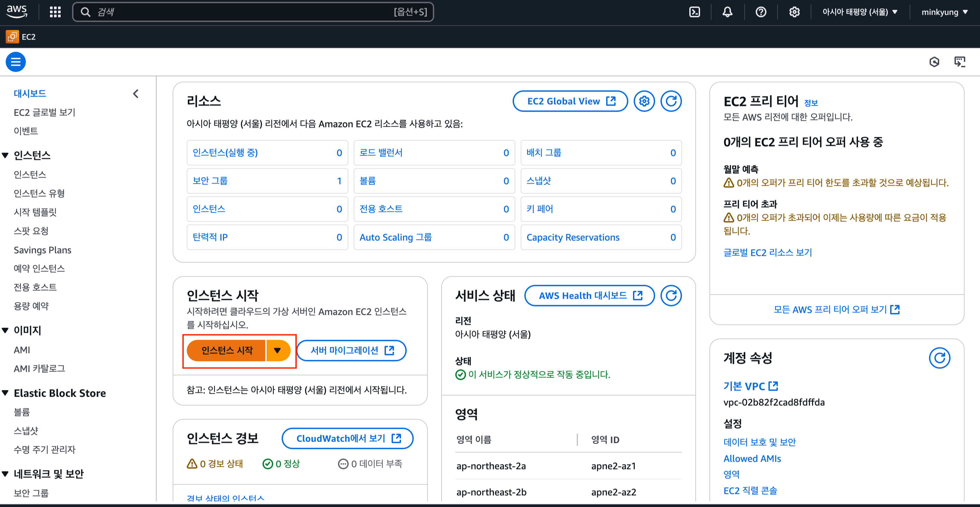Screen dimensions: 980x507
Task: Toggle the blue hamburger navigation button
Action: click(x=16, y=62)
